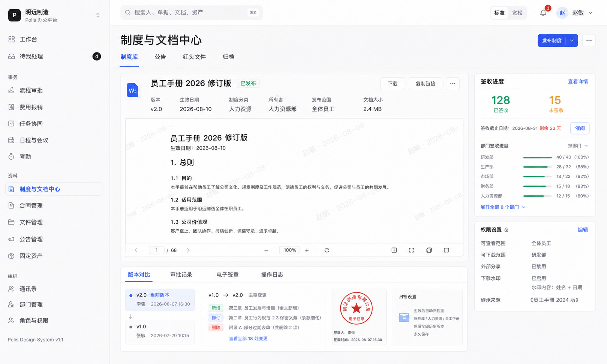Switch density to 标准
607x364 pixels.
(499, 13)
